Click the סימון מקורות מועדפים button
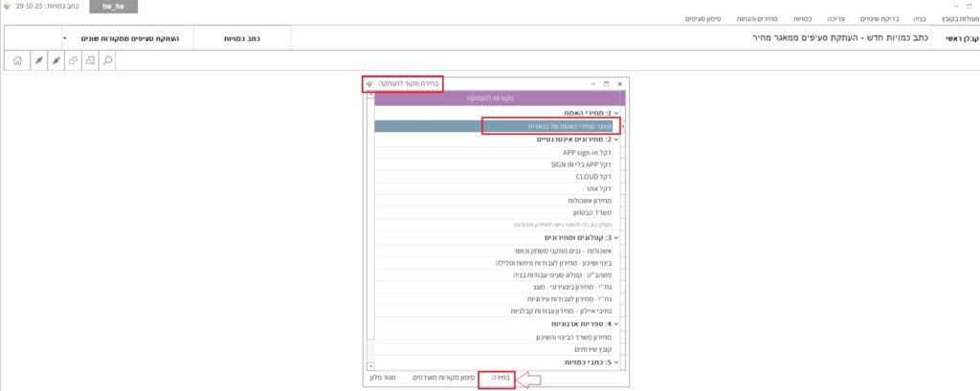The width and height of the screenshot is (980, 391). pyautogui.click(x=441, y=379)
